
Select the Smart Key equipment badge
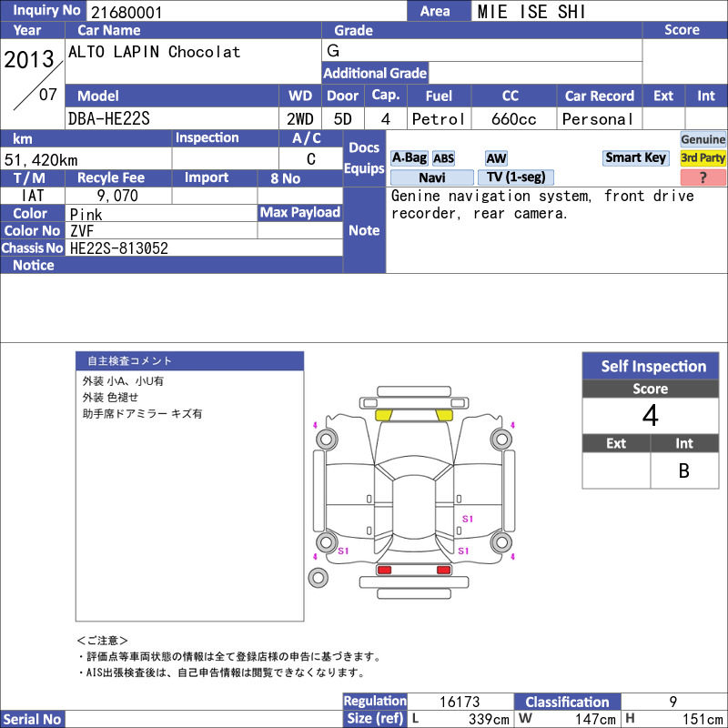pos(635,157)
